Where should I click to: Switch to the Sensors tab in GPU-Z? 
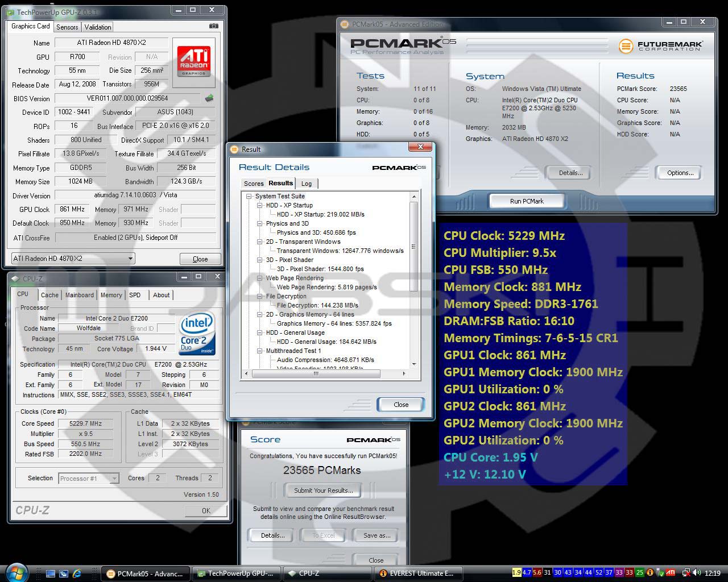click(67, 27)
